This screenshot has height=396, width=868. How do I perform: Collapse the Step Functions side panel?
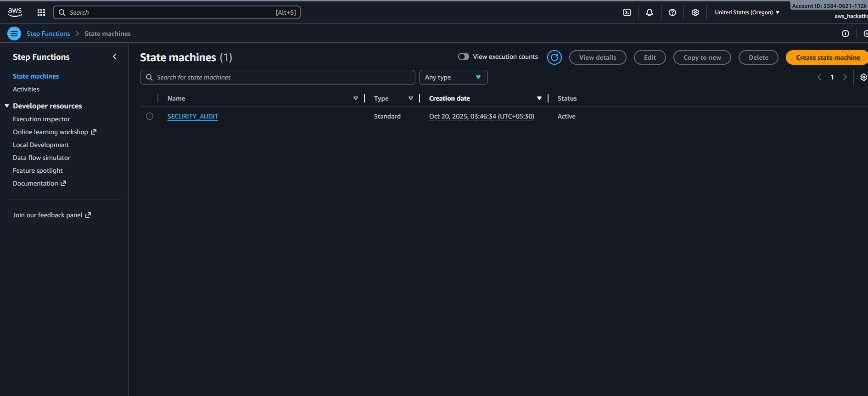[115, 57]
